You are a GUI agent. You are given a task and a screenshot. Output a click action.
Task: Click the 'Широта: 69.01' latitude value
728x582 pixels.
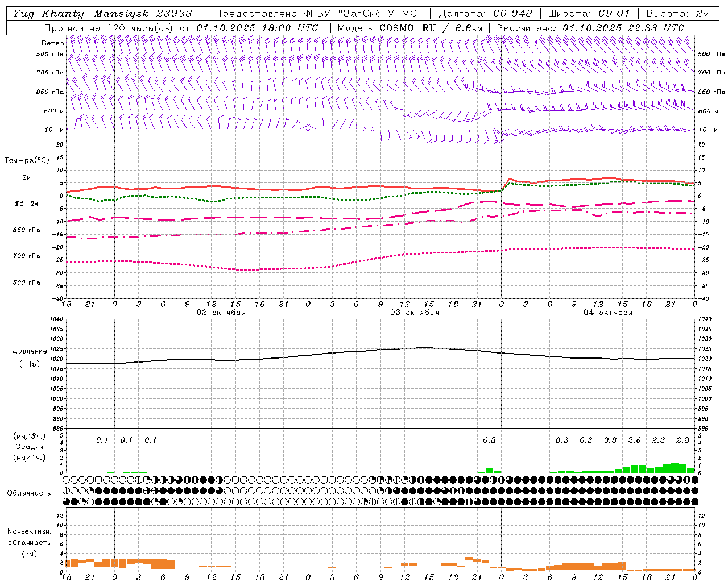coord(589,14)
